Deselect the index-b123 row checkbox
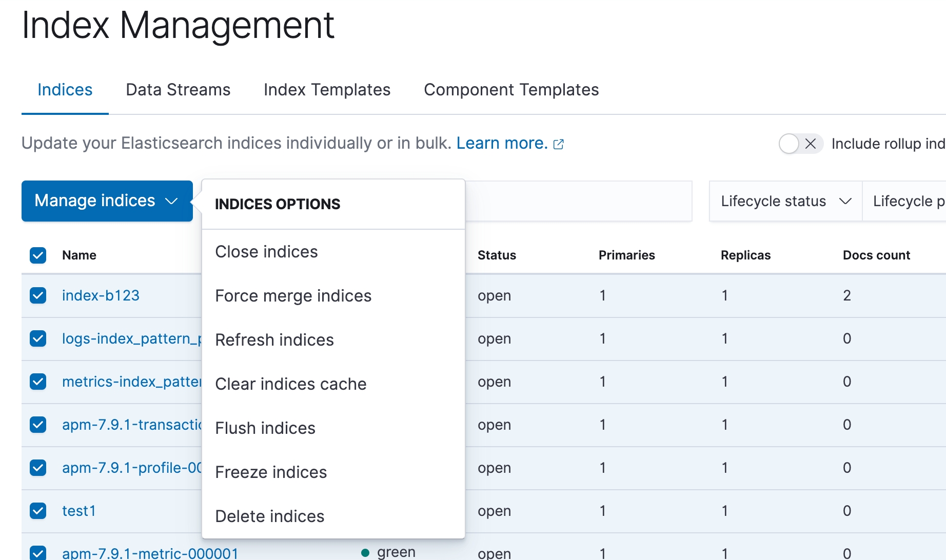The width and height of the screenshot is (946, 560). coord(38,295)
